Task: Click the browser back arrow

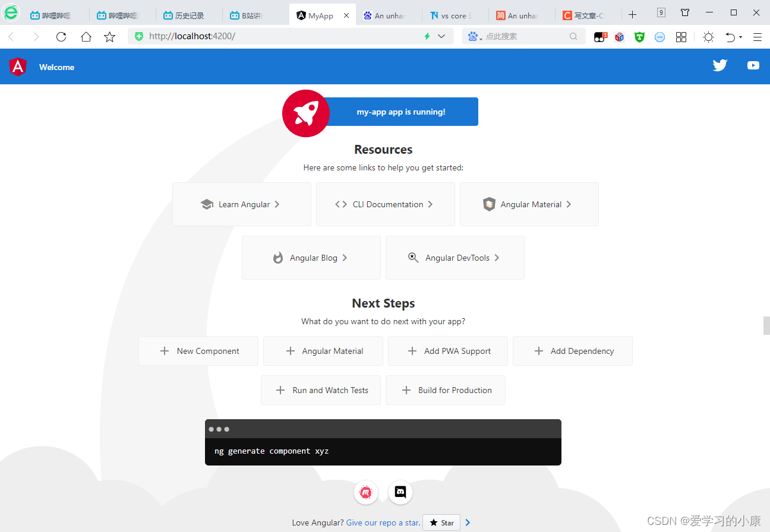Action: coord(11,37)
